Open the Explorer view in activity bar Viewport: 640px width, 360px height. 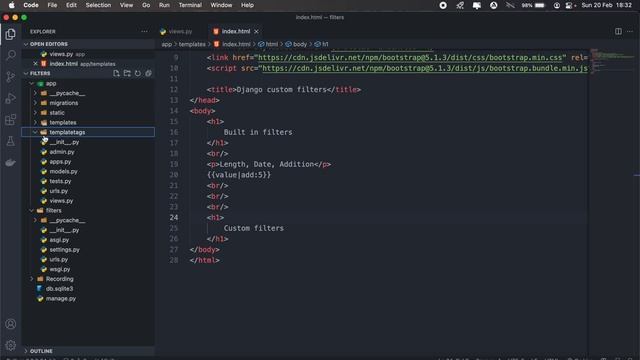point(11,34)
